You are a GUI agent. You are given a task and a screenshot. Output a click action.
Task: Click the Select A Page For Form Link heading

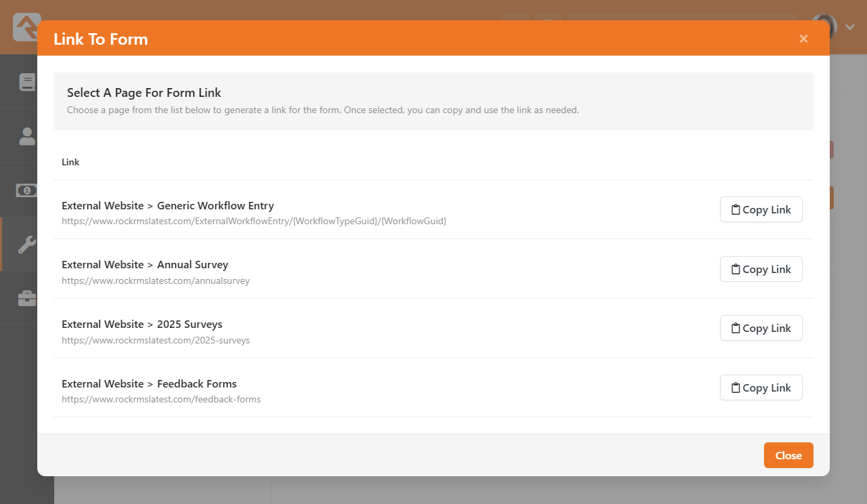point(144,93)
